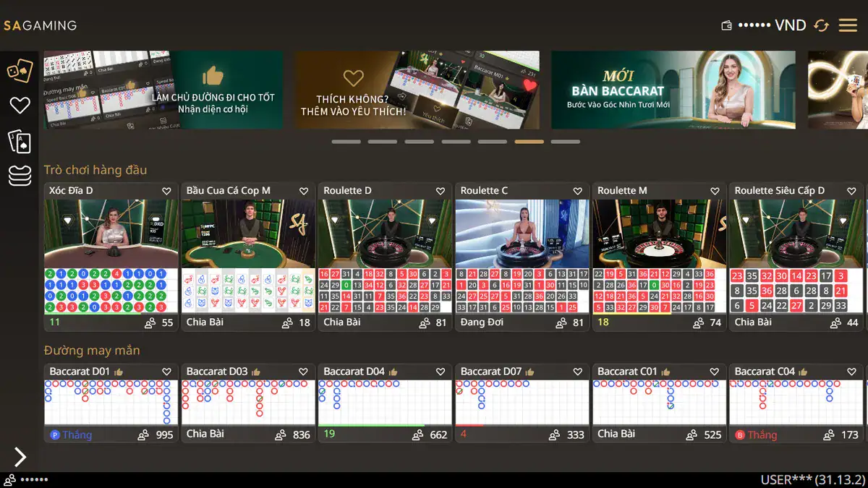Click thumbs-up icon on Baccarat D03
The width and height of the screenshot is (868, 488).
coord(256,372)
